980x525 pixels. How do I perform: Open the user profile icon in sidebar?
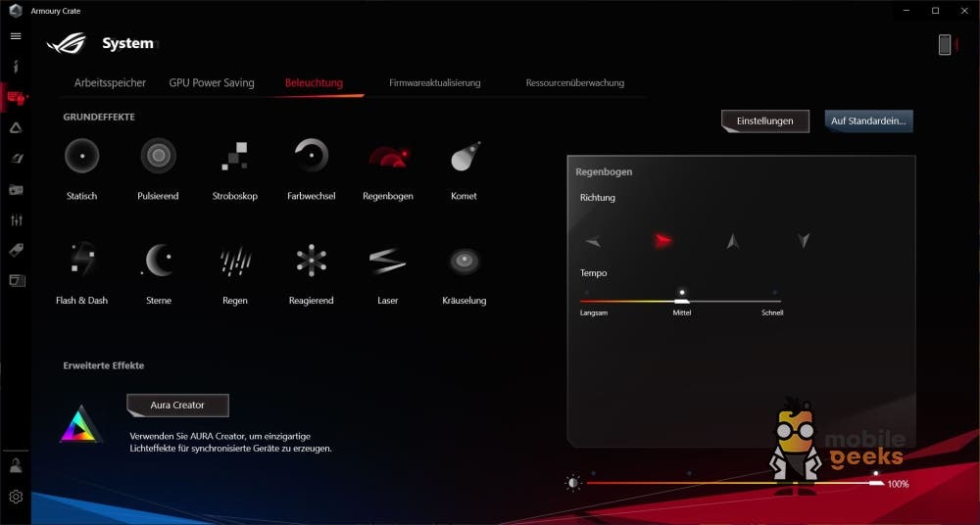pyautogui.click(x=17, y=465)
